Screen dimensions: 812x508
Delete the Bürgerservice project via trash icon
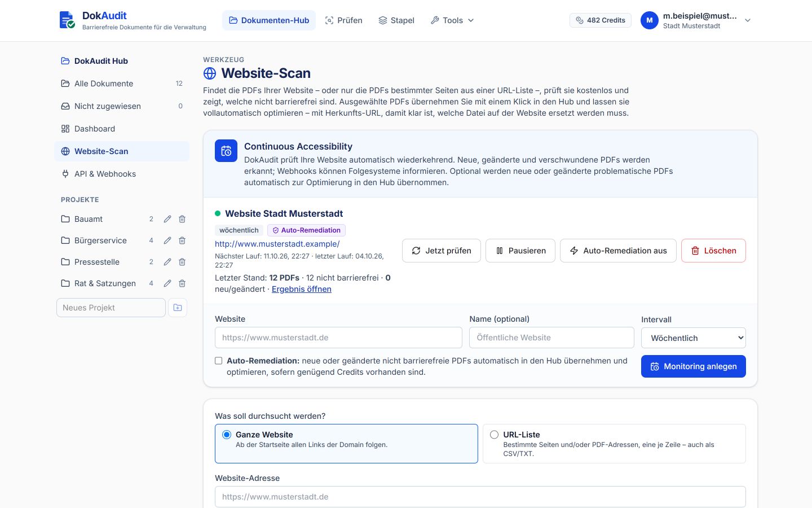tap(182, 240)
